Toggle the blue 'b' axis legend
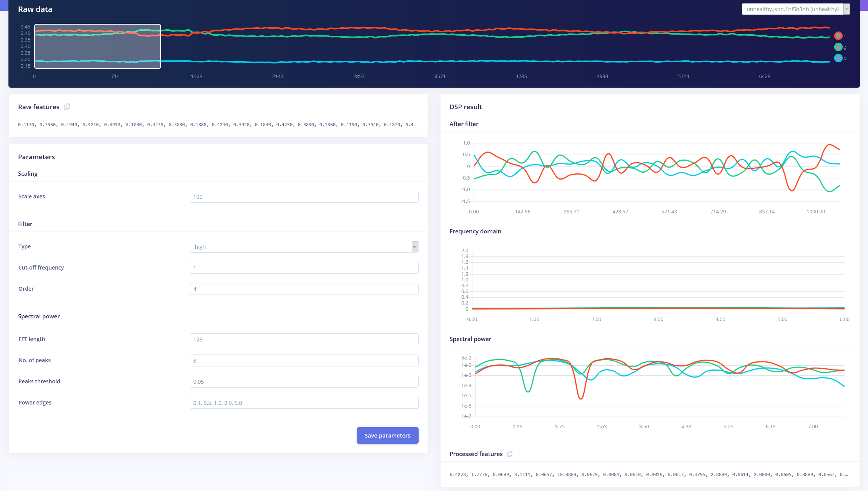 pyautogui.click(x=838, y=58)
